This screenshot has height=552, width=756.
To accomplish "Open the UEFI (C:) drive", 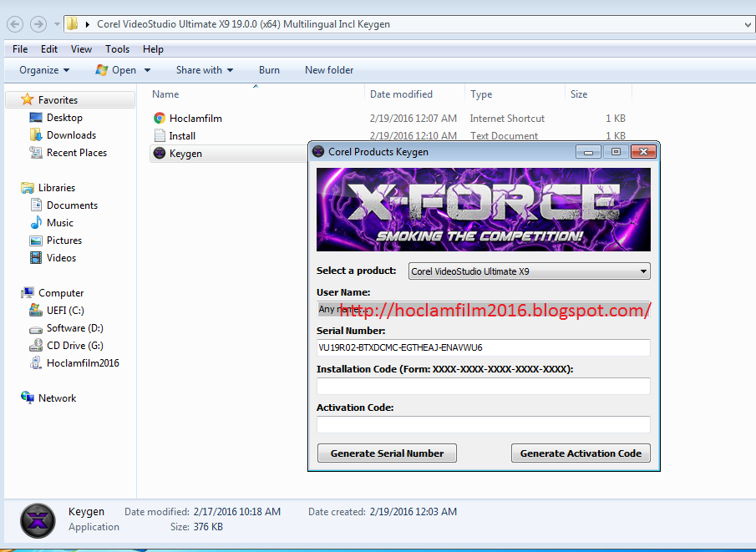I will point(65,311).
